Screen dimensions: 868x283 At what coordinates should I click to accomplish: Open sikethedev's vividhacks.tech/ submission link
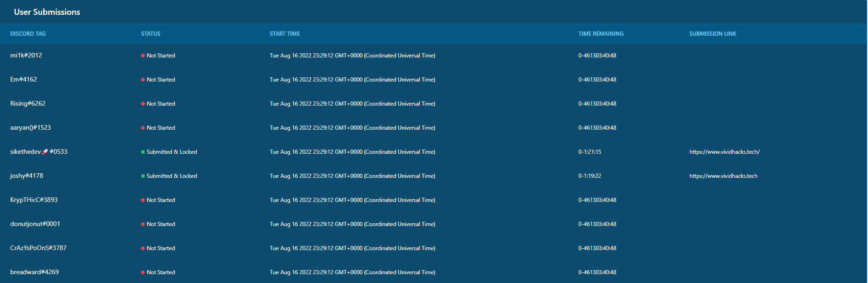click(724, 152)
